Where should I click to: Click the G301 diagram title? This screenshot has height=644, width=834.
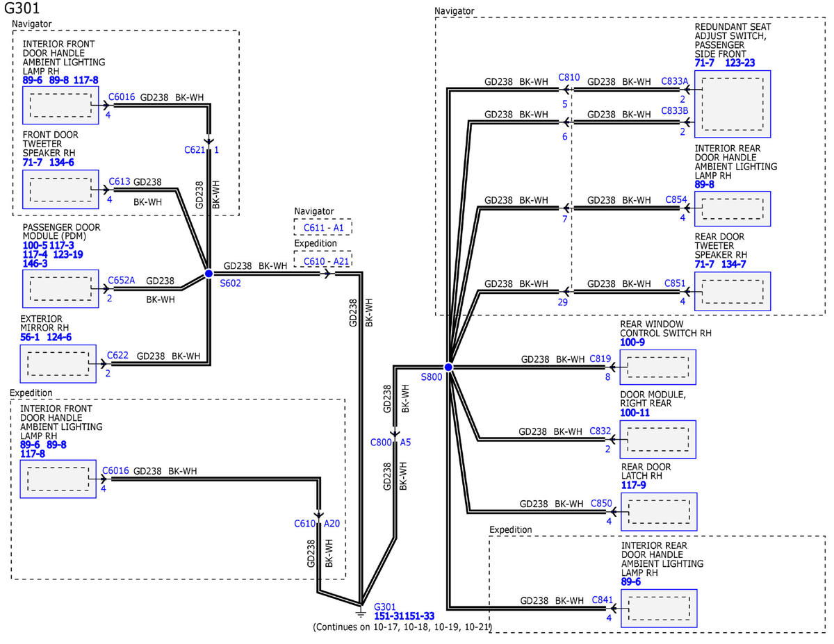(x=22, y=10)
